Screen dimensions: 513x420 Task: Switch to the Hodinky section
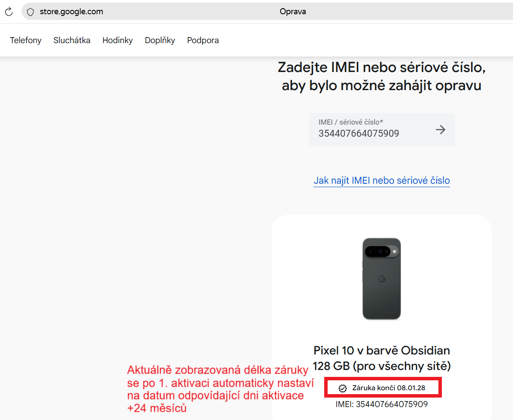[x=117, y=40]
